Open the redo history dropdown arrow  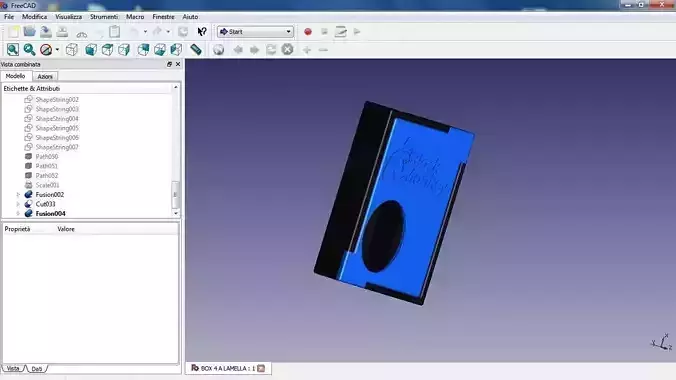(168, 31)
